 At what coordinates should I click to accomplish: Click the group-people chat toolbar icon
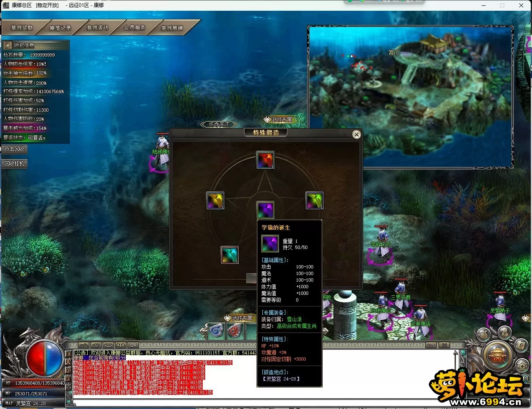[x=121, y=345]
